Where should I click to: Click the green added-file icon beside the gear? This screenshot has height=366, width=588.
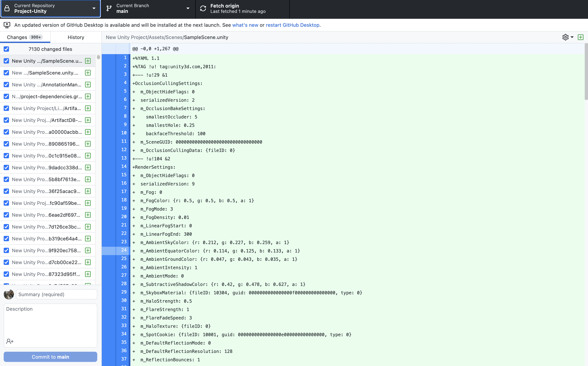[x=580, y=37]
